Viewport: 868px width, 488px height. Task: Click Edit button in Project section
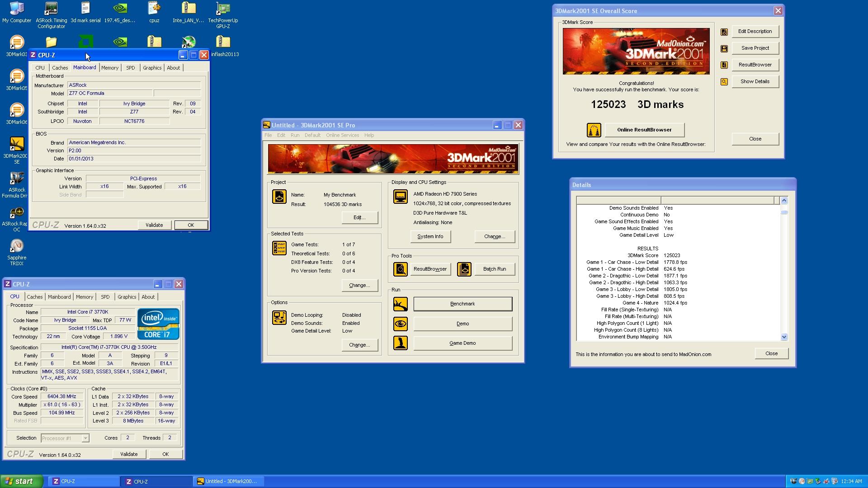359,218
